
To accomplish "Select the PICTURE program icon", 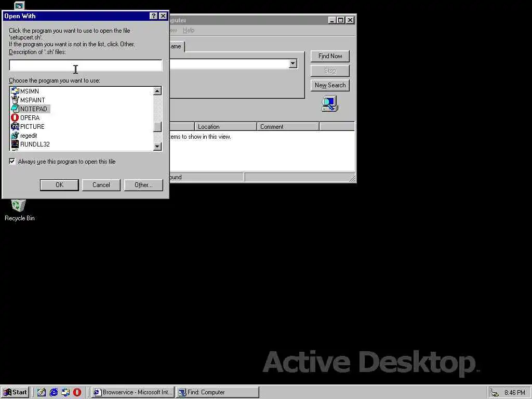I will tap(15, 126).
